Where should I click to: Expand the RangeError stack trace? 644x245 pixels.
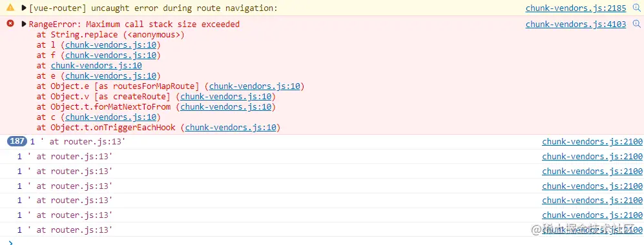click(24, 24)
